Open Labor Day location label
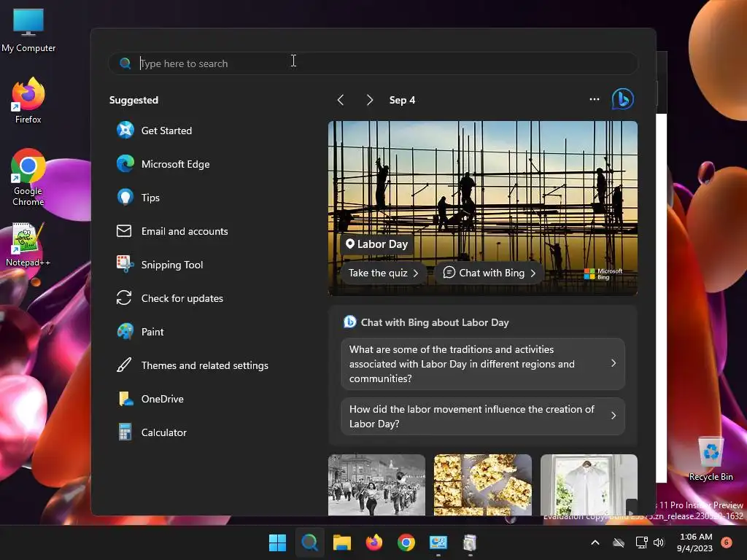The image size is (747, 560). point(377,244)
